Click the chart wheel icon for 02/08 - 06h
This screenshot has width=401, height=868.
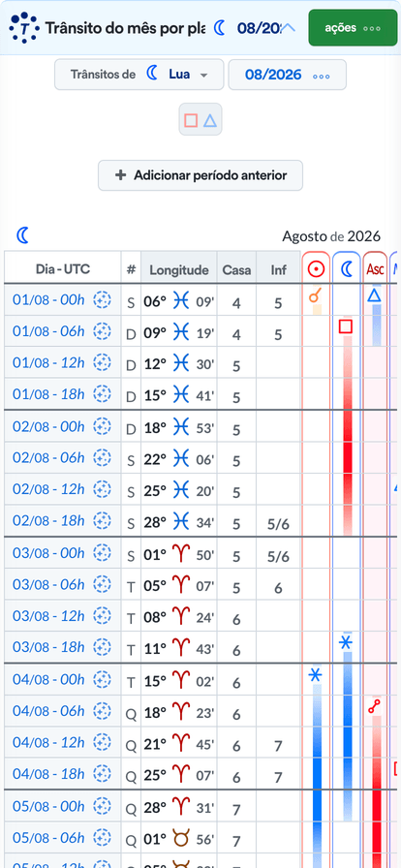102,458
